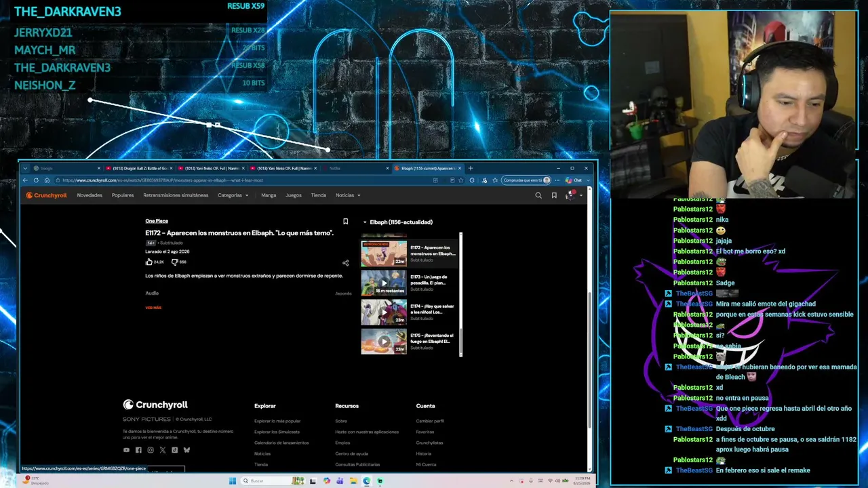
Task: Open footer link Crunchylistas
Action: click(429, 443)
